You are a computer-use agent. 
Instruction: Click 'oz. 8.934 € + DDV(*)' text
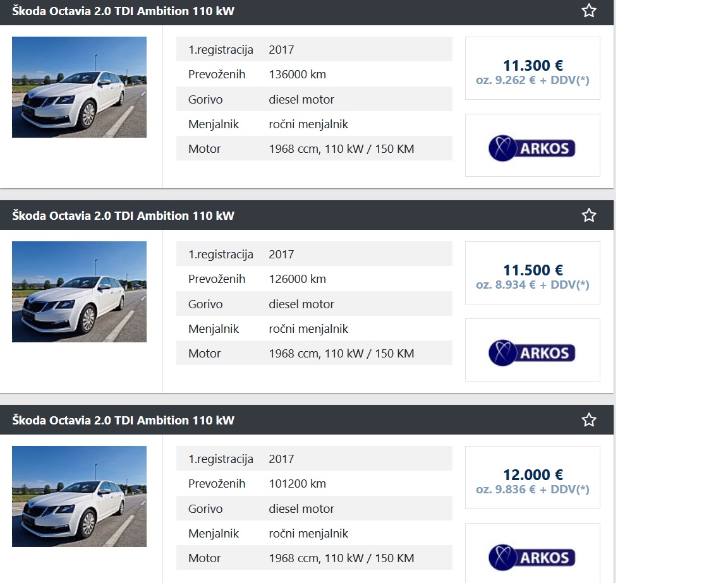[533, 285]
